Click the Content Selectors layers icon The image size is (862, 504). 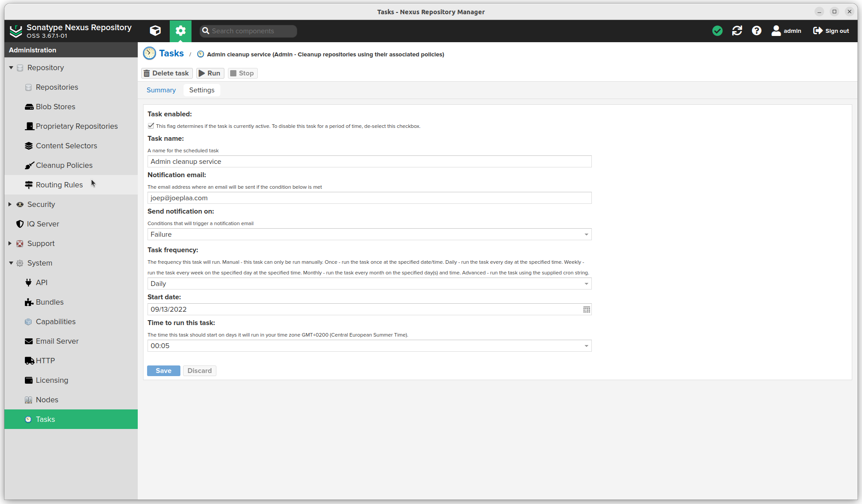point(29,146)
